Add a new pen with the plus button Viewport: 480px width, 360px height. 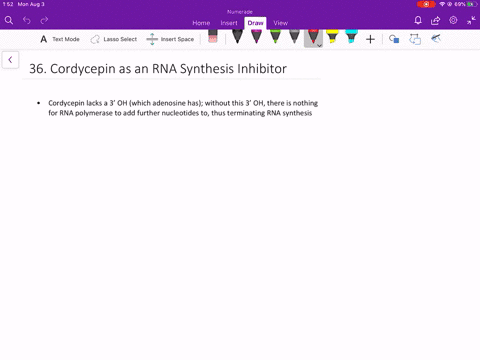point(370,39)
